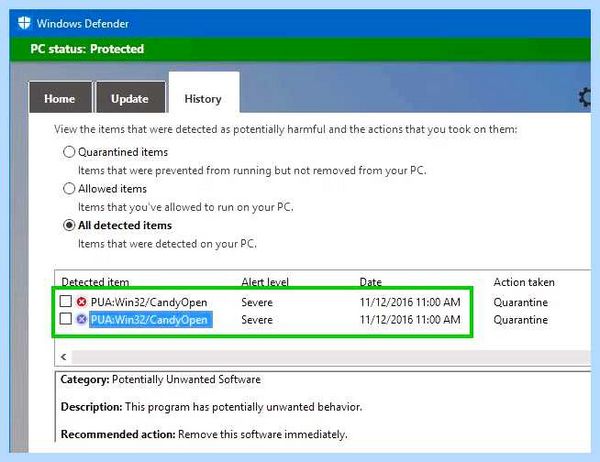Open the History tab
Screen dimensions: 600x462
click(204, 93)
